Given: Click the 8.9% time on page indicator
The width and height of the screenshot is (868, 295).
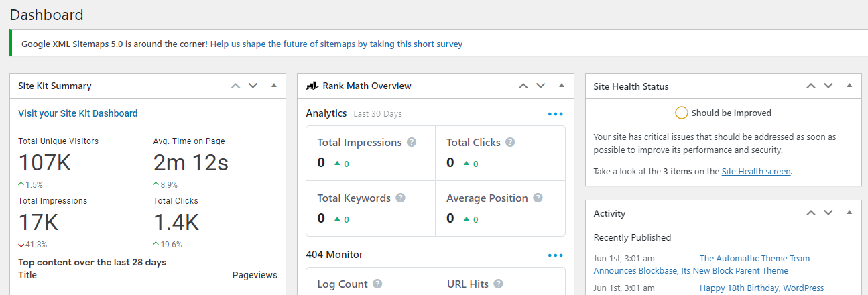Looking at the screenshot, I should click(165, 184).
